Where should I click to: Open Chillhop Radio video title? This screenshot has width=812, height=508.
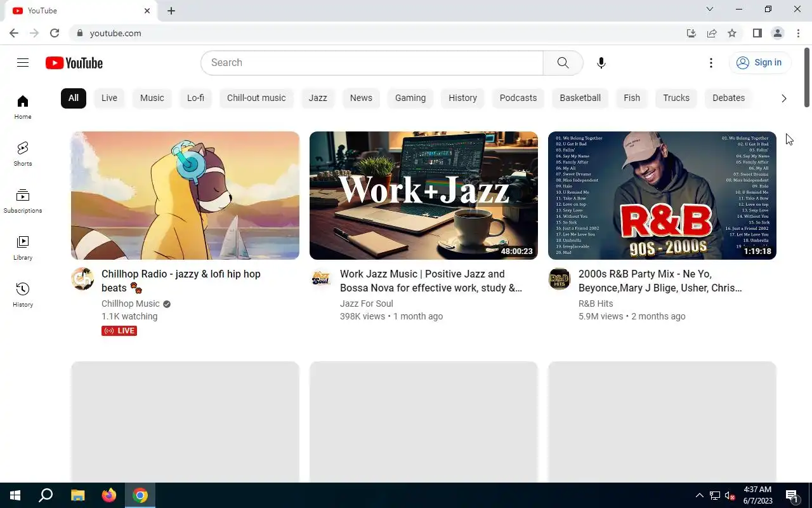pos(181,281)
